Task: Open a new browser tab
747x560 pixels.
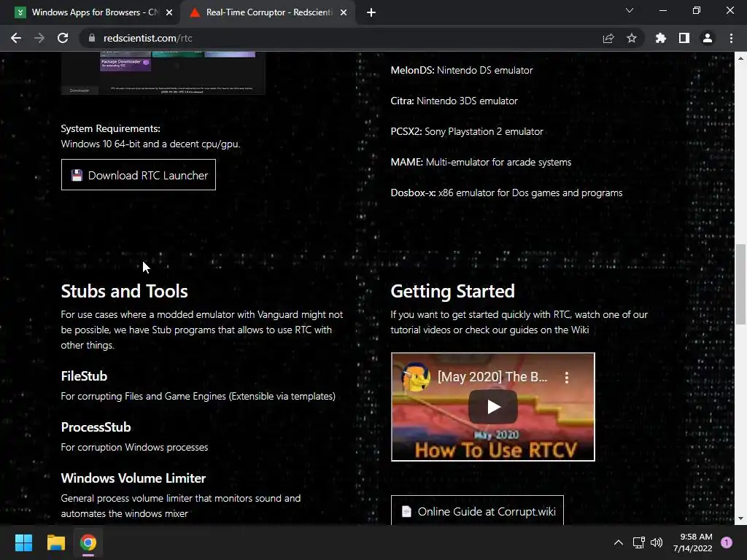Action: 371,13
